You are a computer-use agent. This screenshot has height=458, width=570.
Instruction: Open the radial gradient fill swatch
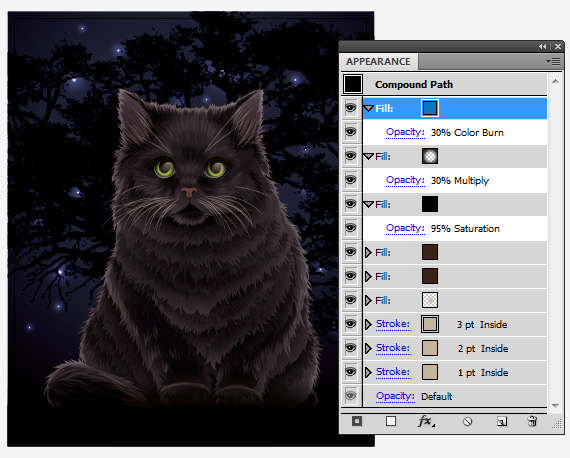(430, 156)
